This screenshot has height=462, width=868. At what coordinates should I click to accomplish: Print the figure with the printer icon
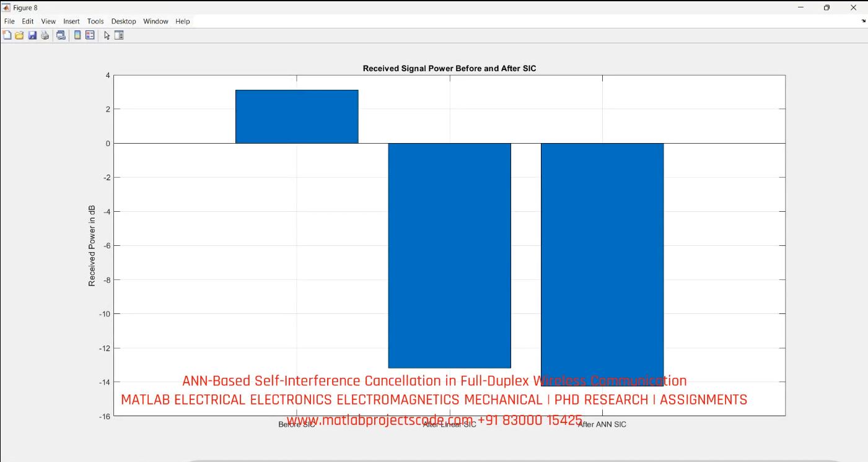pyautogui.click(x=45, y=35)
